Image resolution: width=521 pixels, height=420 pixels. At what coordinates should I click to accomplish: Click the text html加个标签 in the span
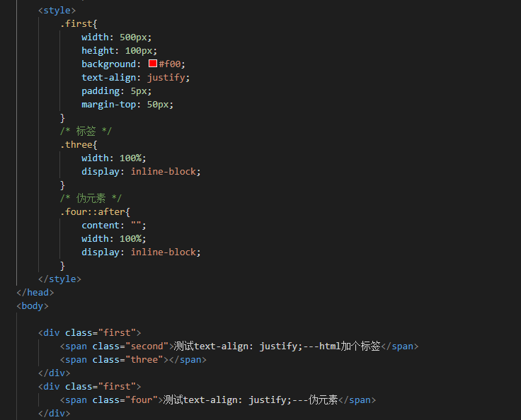pyautogui.click(x=350, y=346)
